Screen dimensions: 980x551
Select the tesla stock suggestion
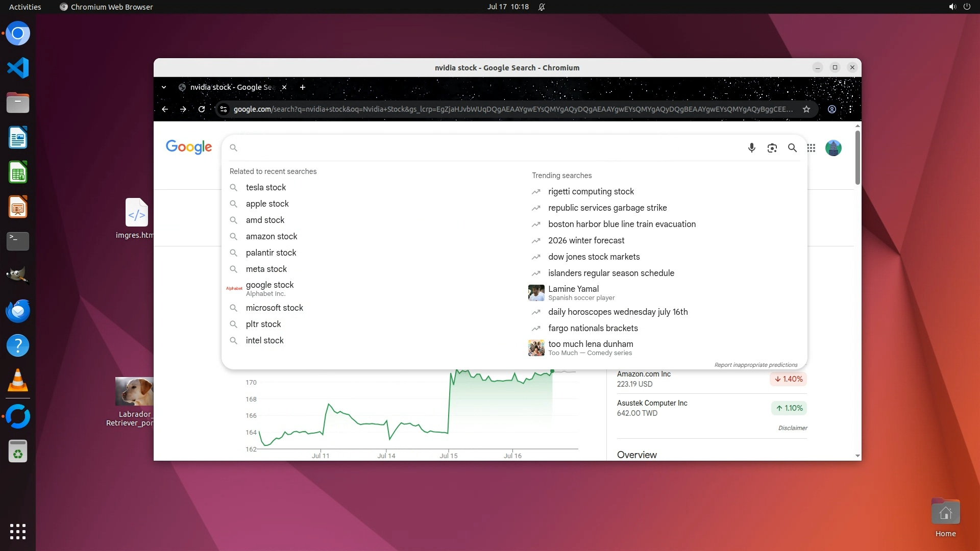tap(265, 187)
